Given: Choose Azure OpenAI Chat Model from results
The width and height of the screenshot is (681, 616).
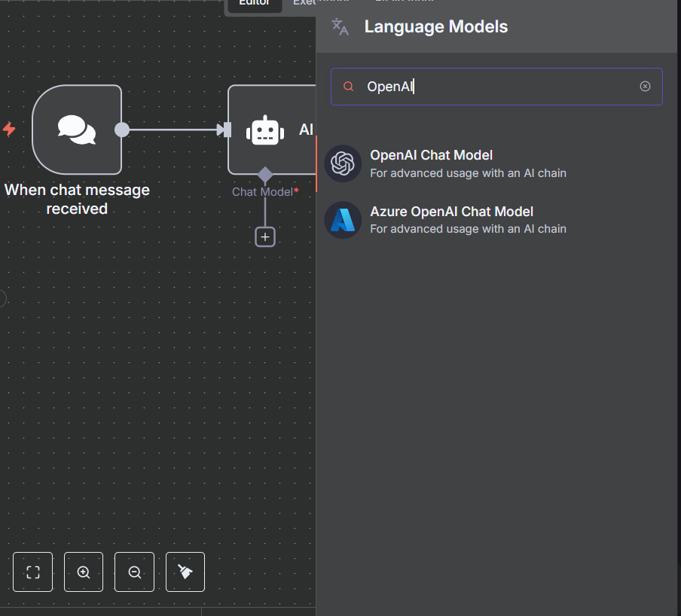Looking at the screenshot, I should click(496, 220).
